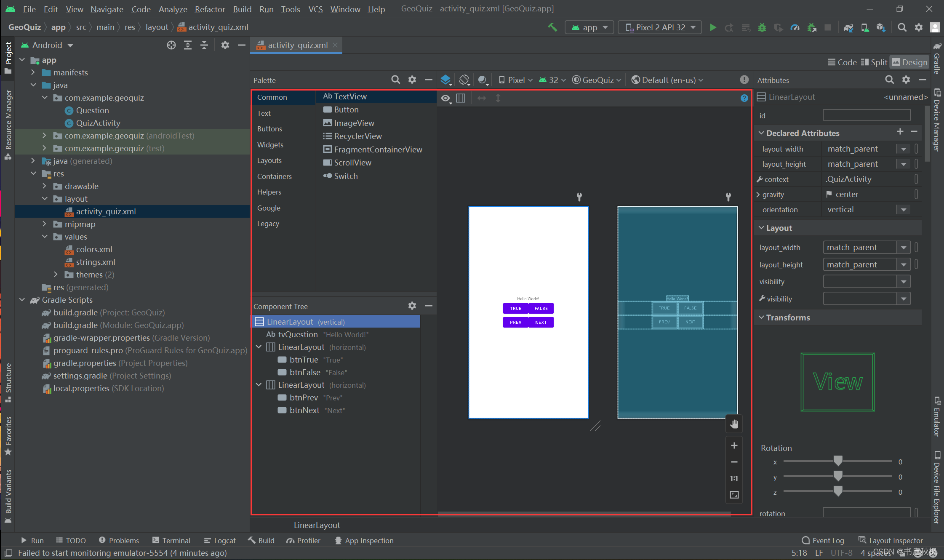Open Palette settings gear icon
This screenshot has height=560, width=944.
[x=412, y=80]
